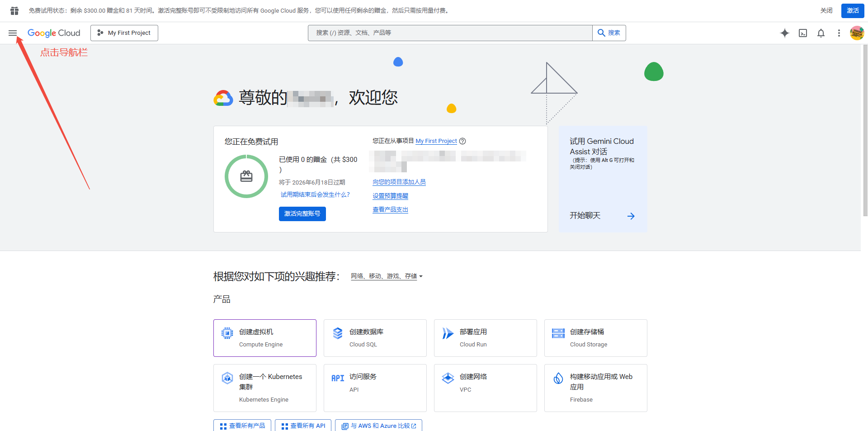This screenshot has width=868, height=431.
Task: Open the user account avatar
Action: click(857, 33)
